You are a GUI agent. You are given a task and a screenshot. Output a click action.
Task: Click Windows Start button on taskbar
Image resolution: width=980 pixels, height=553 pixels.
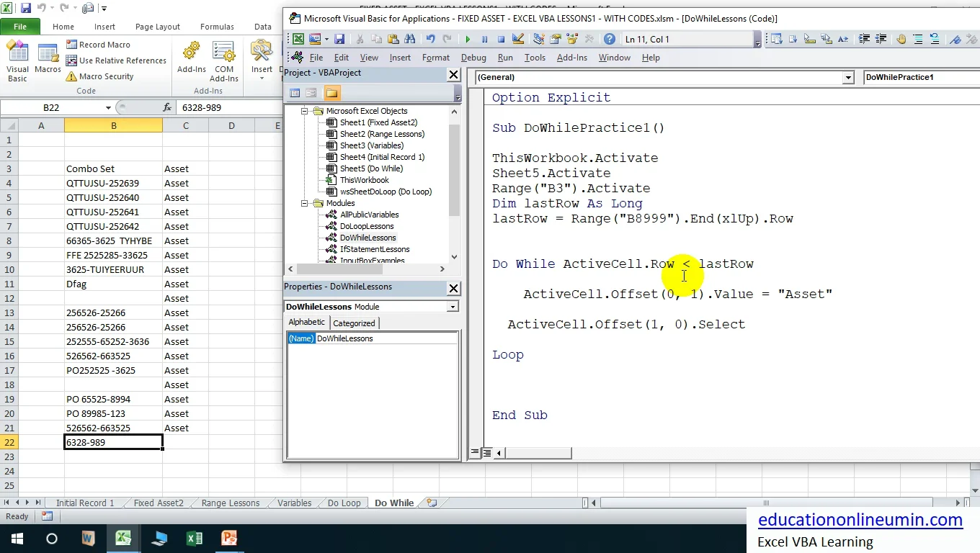pos(17,539)
